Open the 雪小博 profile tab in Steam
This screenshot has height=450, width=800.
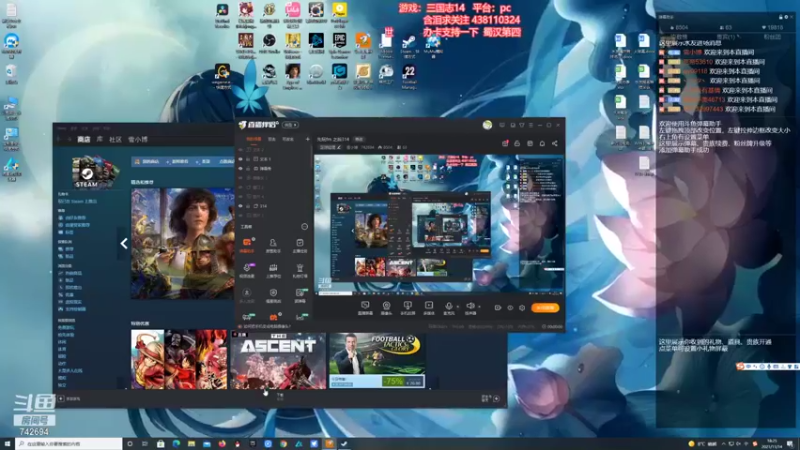click(x=138, y=139)
